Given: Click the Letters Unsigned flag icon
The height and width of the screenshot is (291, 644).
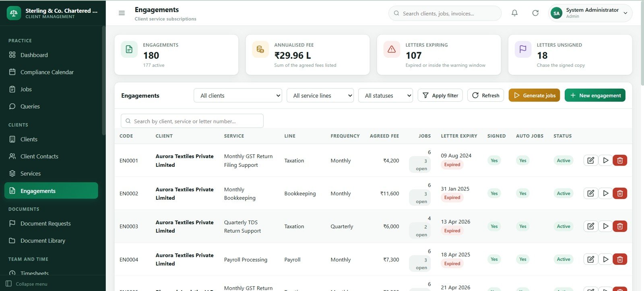Looking at the screenshot, I should [523, 49].
